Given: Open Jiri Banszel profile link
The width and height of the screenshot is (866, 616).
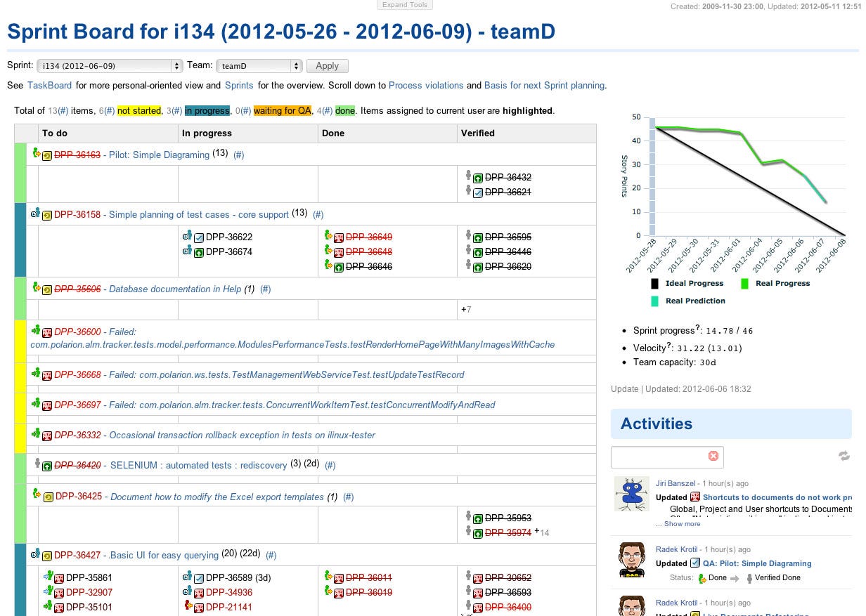Looking at the screenshot, I should pyautogui.click(x=676, y=484).
